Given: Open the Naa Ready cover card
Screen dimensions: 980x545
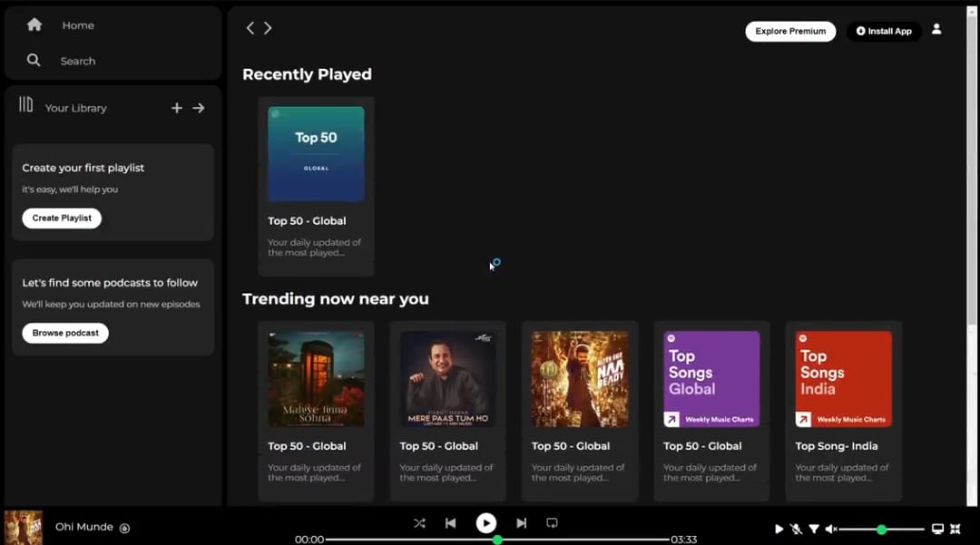Looking at the screenshot, I should coord(580,379).
